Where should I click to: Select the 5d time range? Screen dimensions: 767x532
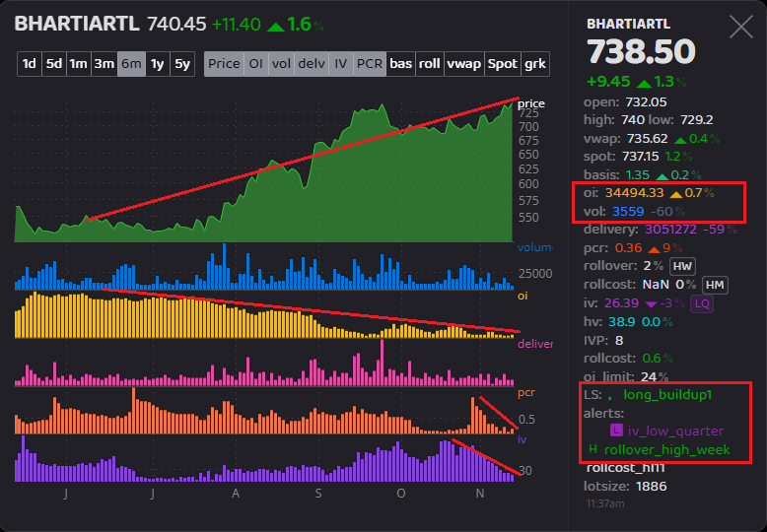tap(54, 64)
